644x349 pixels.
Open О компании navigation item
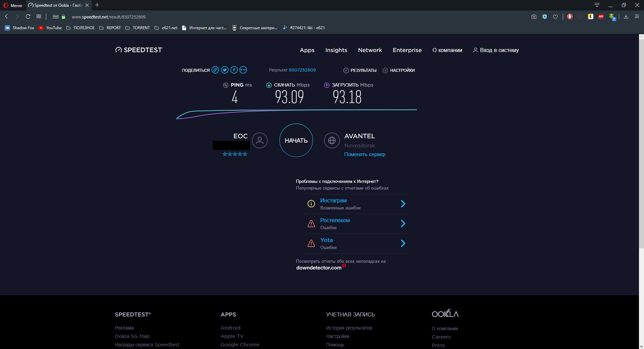click(447, 50)
